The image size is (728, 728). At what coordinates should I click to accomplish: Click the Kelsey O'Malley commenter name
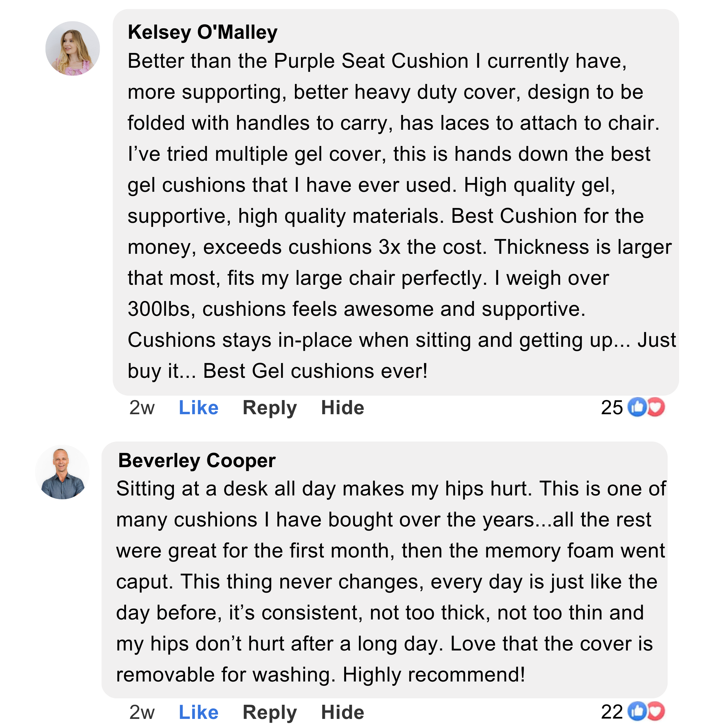coord(202,32)
